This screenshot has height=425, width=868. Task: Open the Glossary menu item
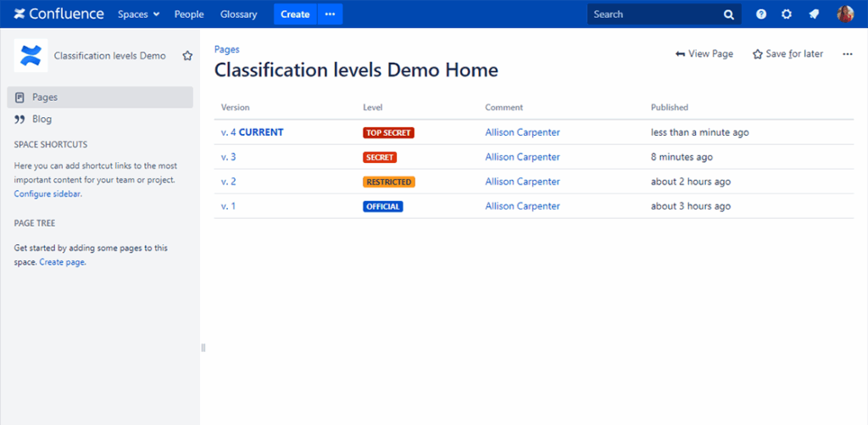[238, 14]
